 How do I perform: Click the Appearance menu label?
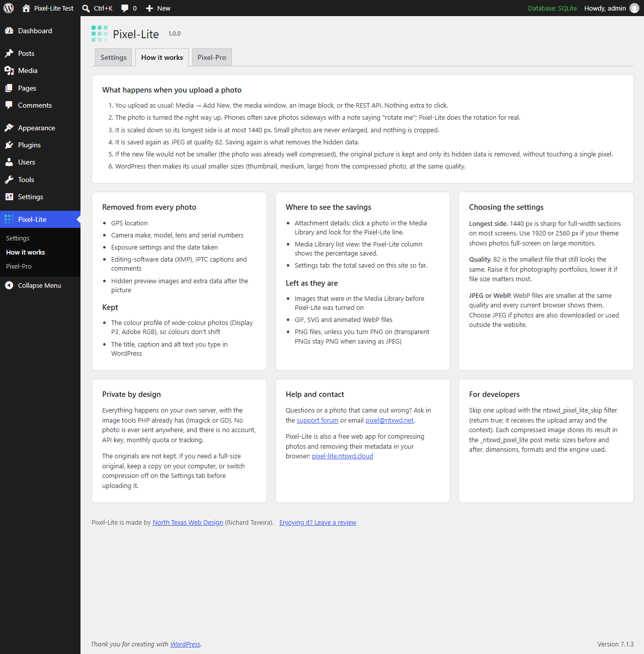pos(37,128)
